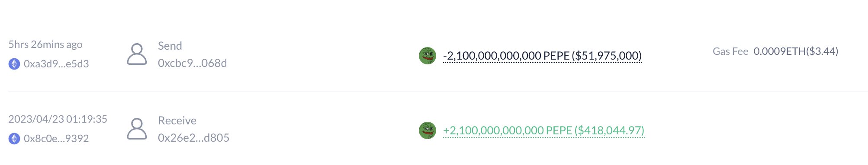Click the 2023/04/23 01:19:35 timestamp

pyautogui.click(x=58, y=119)
